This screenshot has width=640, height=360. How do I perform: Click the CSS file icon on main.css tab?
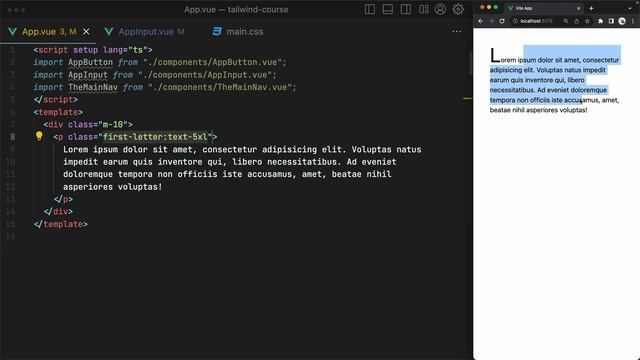(217, 31)
